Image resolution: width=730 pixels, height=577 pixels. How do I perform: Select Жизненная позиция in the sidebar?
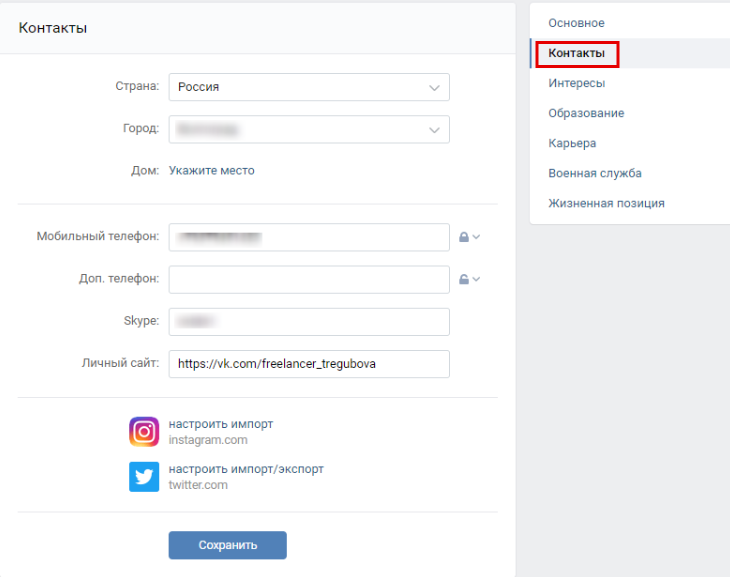coord(606,203)
